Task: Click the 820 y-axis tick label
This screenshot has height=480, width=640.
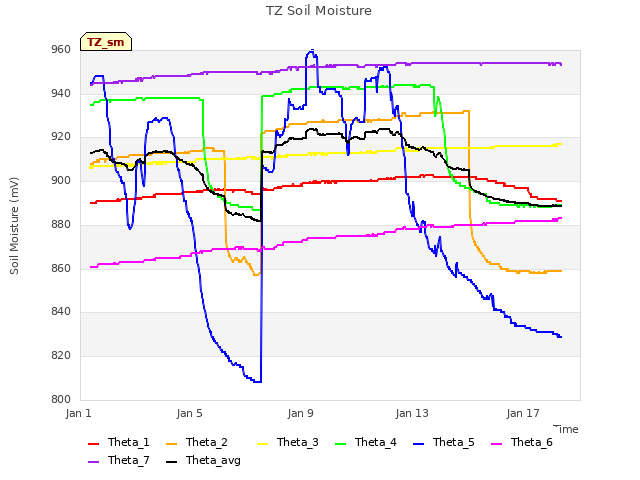Action: (x=61, y=356)
